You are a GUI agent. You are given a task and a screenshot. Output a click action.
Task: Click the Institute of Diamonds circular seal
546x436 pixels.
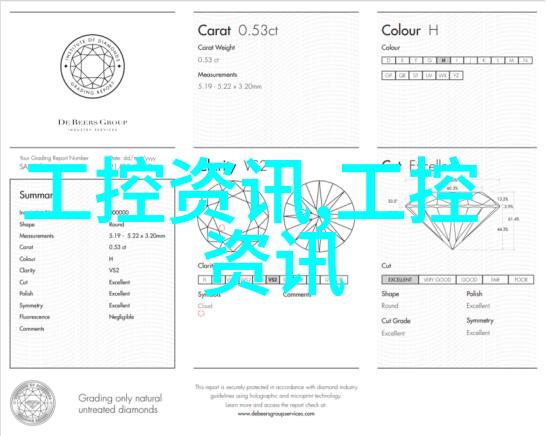93,66
